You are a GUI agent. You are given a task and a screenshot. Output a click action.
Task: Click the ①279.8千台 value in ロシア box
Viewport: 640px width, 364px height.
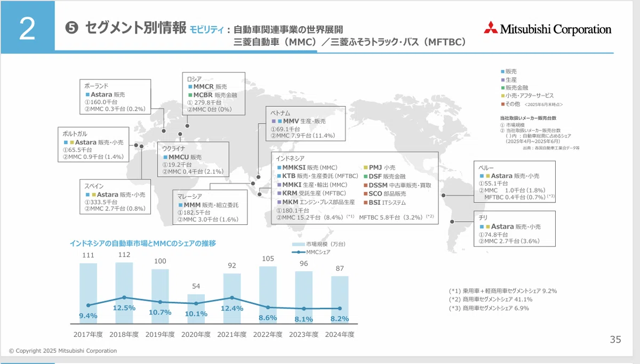click(204, 102)
